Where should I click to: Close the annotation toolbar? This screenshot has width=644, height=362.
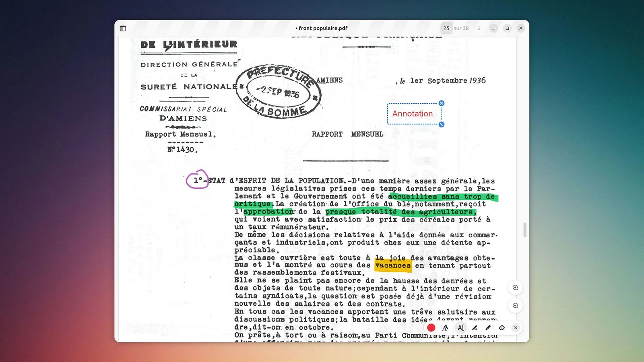(516, 328)
